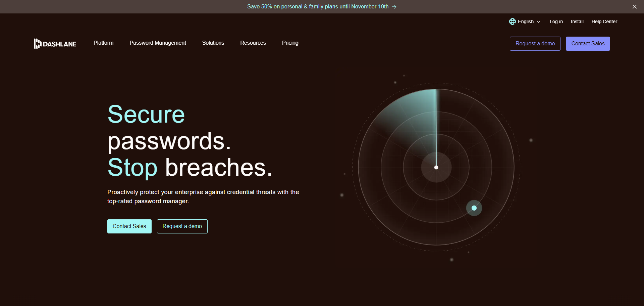Open the Help Center
This screenshot has height=306, width=644.
pyautogui.click(x=604, y=21)
